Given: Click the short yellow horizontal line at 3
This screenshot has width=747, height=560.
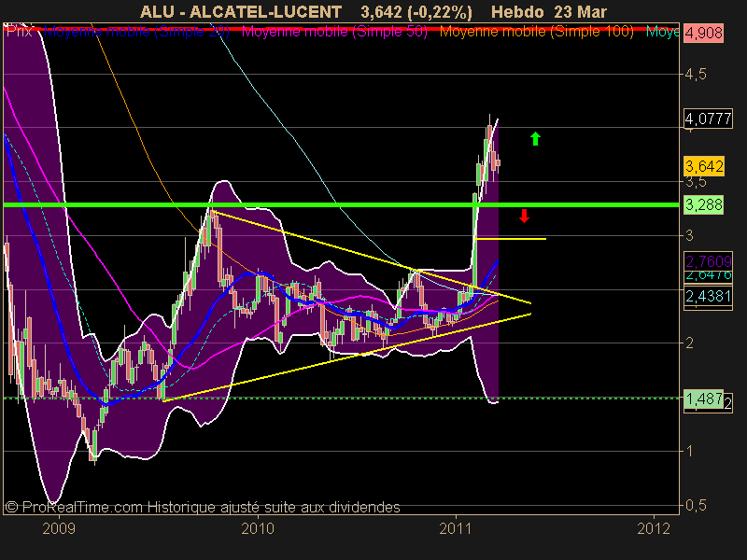Looking at the screenshot, I should 510,238.
